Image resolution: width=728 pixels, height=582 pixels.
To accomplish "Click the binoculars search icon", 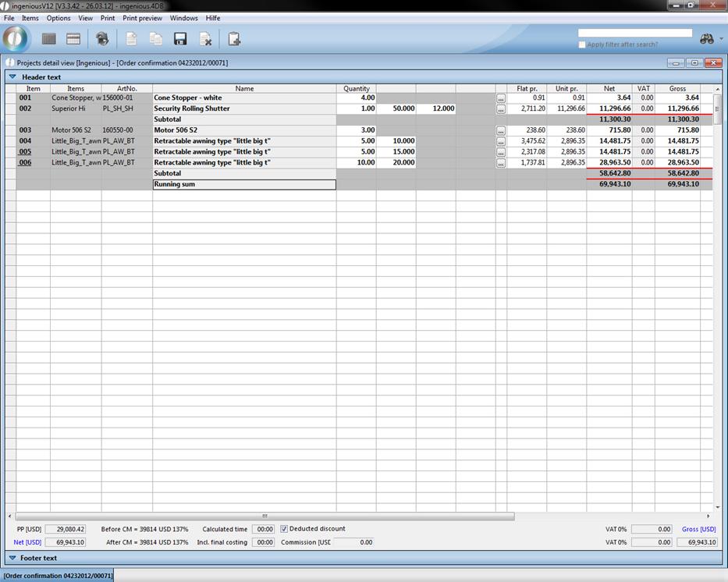I will (707, 39).
